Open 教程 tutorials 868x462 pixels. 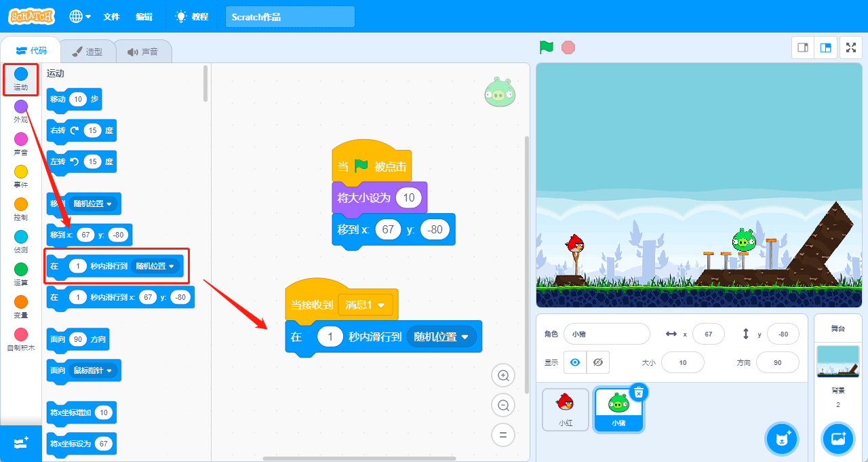[192, 16]
